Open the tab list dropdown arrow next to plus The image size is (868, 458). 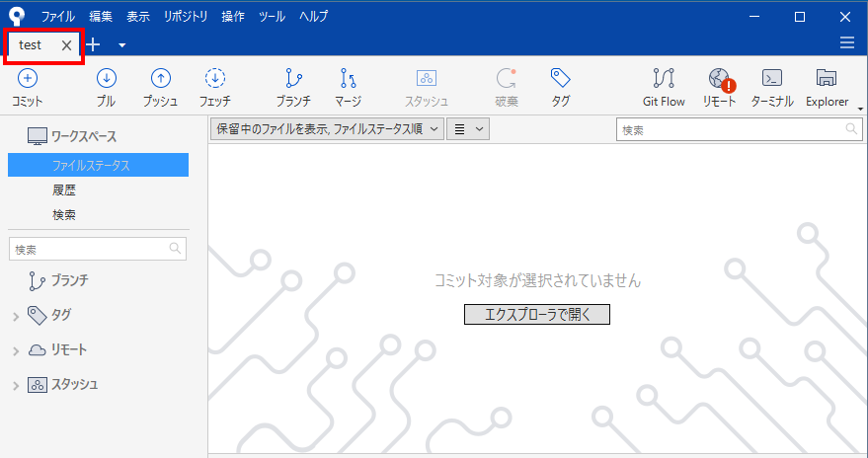coord(122,45)
